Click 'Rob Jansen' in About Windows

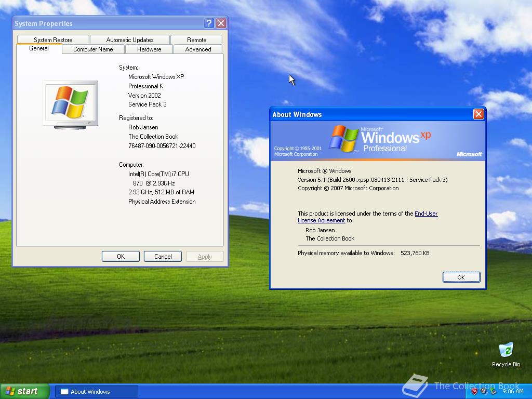[x=320, y=230]
